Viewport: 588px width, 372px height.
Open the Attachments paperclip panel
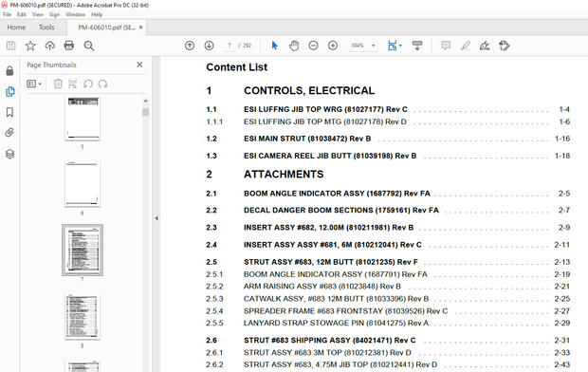pyautogui.click(x=9, y=133)
